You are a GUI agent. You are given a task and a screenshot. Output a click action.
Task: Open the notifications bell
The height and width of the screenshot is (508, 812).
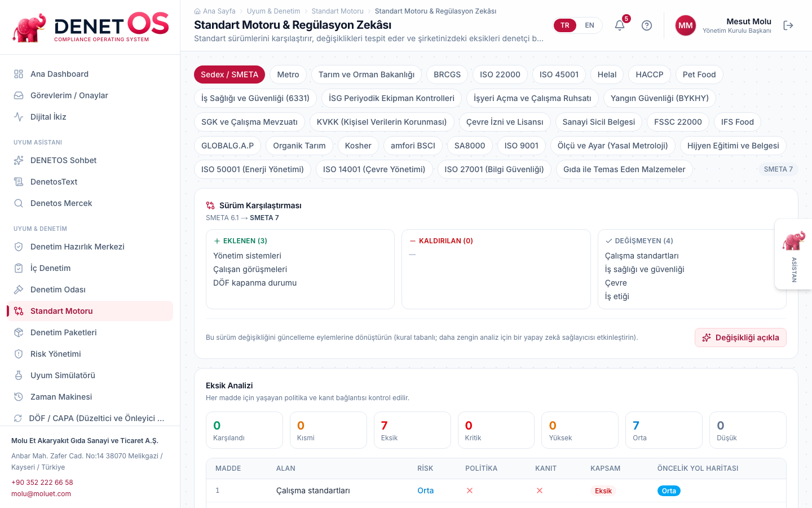click(620, 25)
